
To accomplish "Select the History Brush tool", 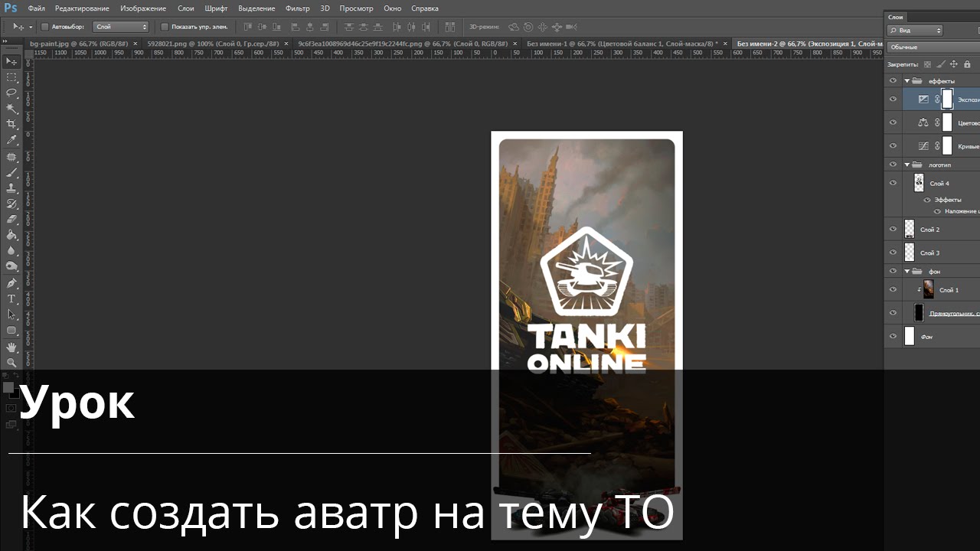I will 11,204.
